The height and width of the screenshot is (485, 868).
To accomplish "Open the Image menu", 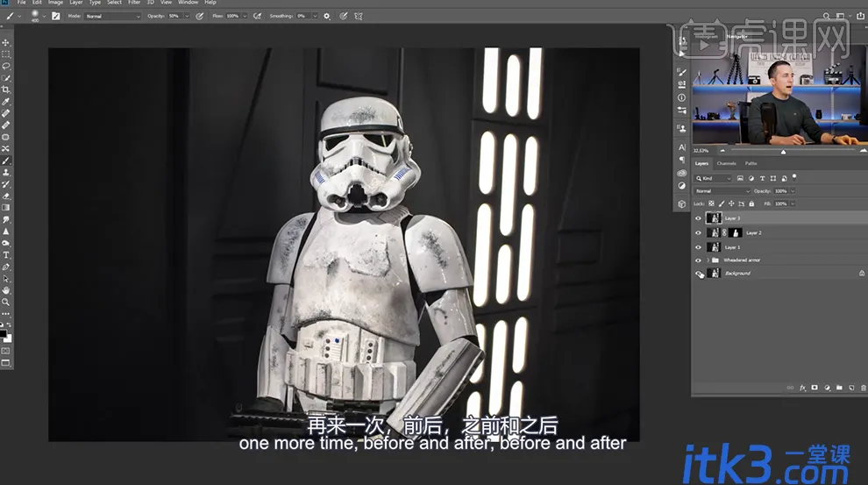I will 55,3.
